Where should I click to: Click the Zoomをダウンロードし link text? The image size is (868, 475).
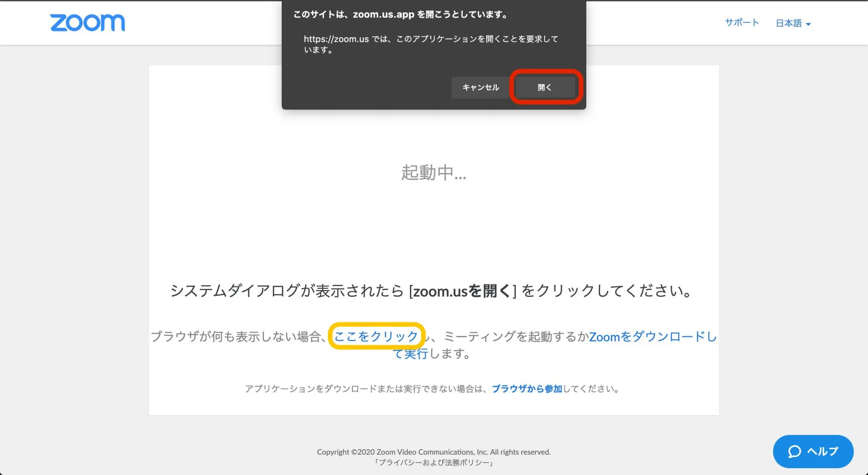click(x=653, y=336)
